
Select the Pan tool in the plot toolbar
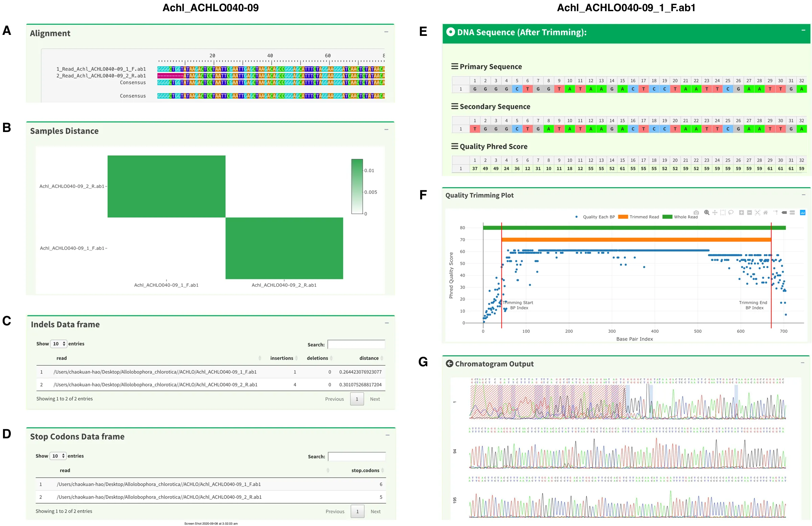pos(715,213)
